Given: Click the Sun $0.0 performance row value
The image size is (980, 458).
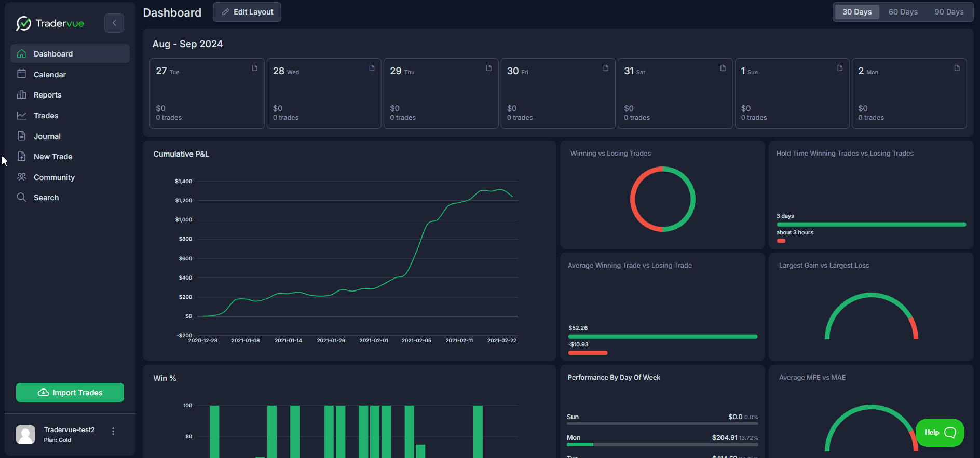Looking at the screenshot, I should 735,417.
